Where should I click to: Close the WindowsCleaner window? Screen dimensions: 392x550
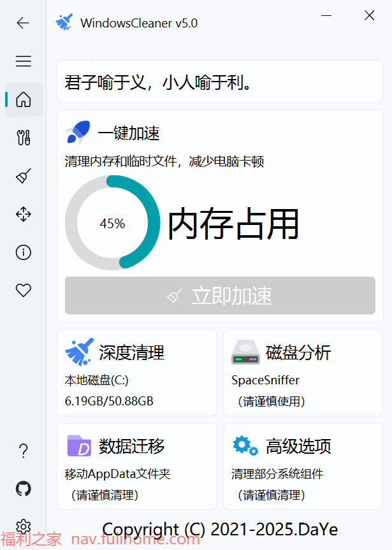(370, 15)
